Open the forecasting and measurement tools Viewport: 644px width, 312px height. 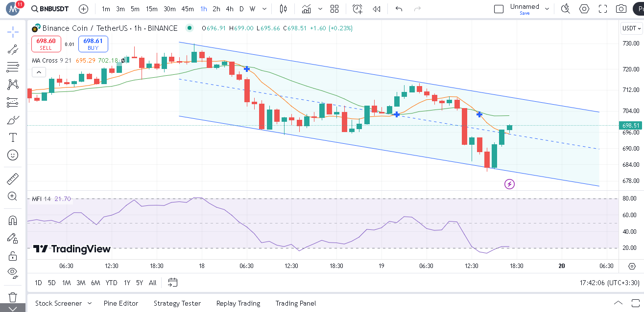13,102
